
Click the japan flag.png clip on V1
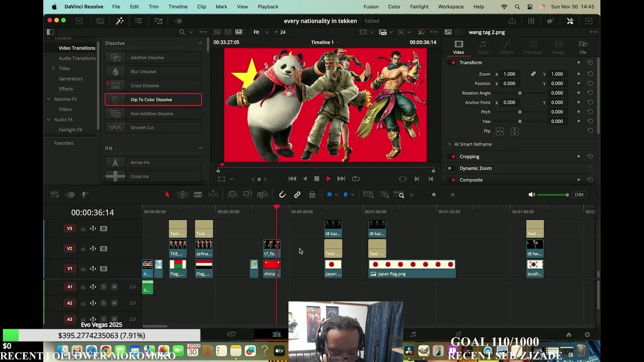click(x=412, y=269)
